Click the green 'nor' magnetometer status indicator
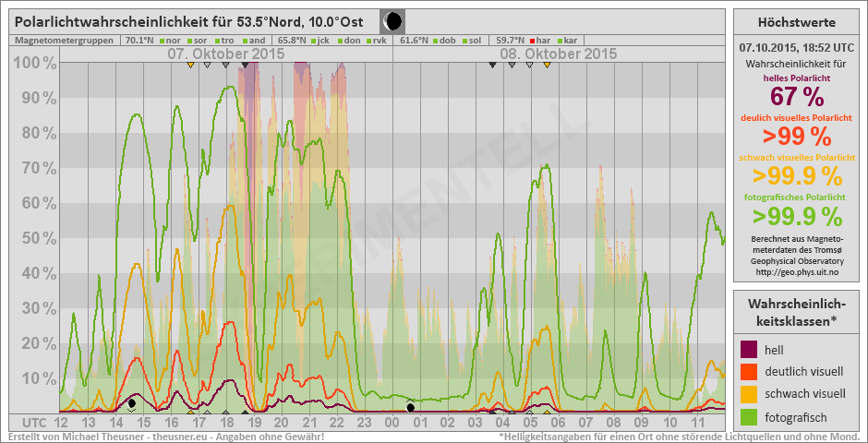This screenshot has height=443, width=868. coord(161,41)
